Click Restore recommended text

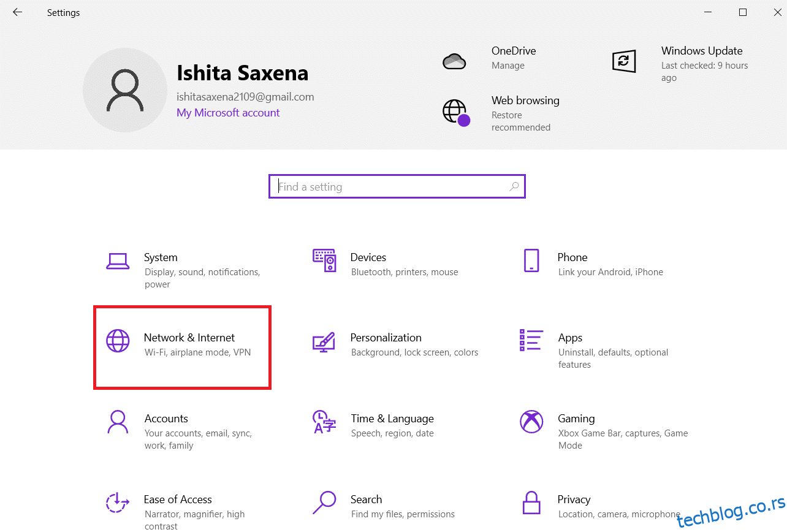tap(521, 121)
